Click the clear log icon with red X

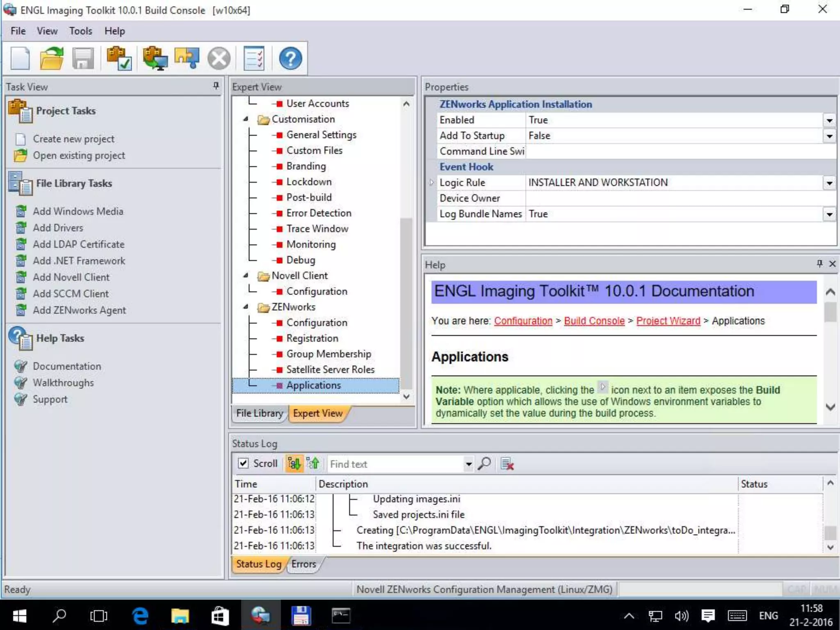point(507,464)
